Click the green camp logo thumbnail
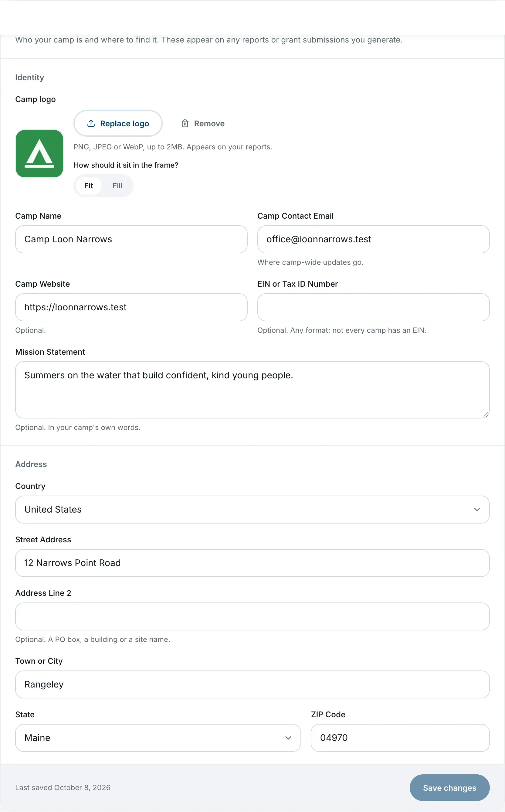505x812 pixels. (39, 154)
